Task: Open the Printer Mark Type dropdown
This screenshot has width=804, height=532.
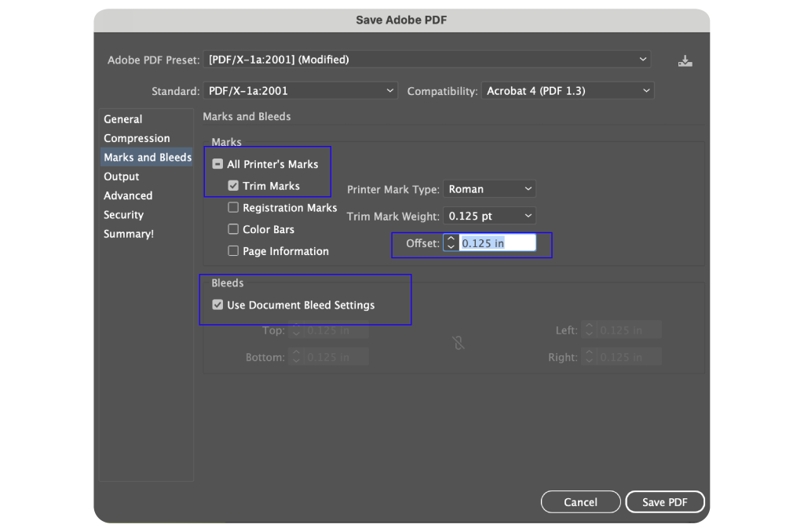Action: click(489, 189)
